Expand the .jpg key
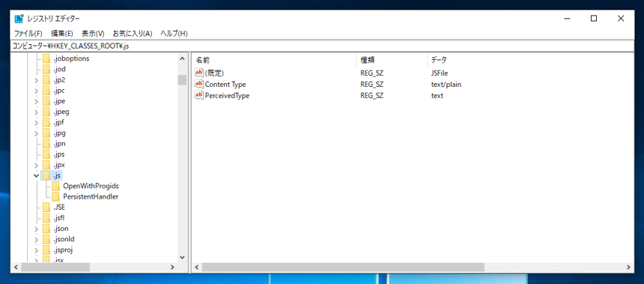Image resolution: width=644 pixels, height=284 pixels. pos(36,133)
